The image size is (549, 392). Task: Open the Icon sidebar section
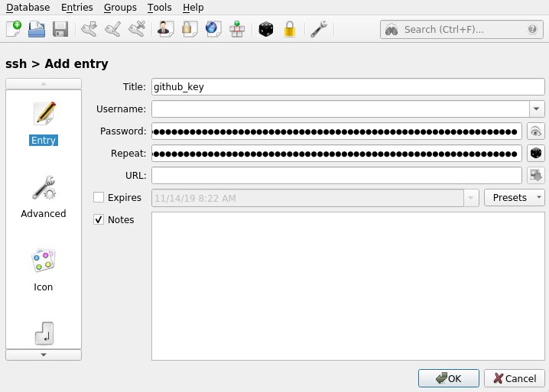(x=44, y=271)
